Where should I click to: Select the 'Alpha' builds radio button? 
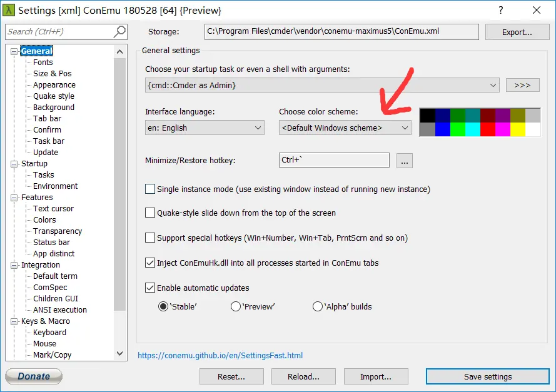pyautogui.click(x=317, y=306)
